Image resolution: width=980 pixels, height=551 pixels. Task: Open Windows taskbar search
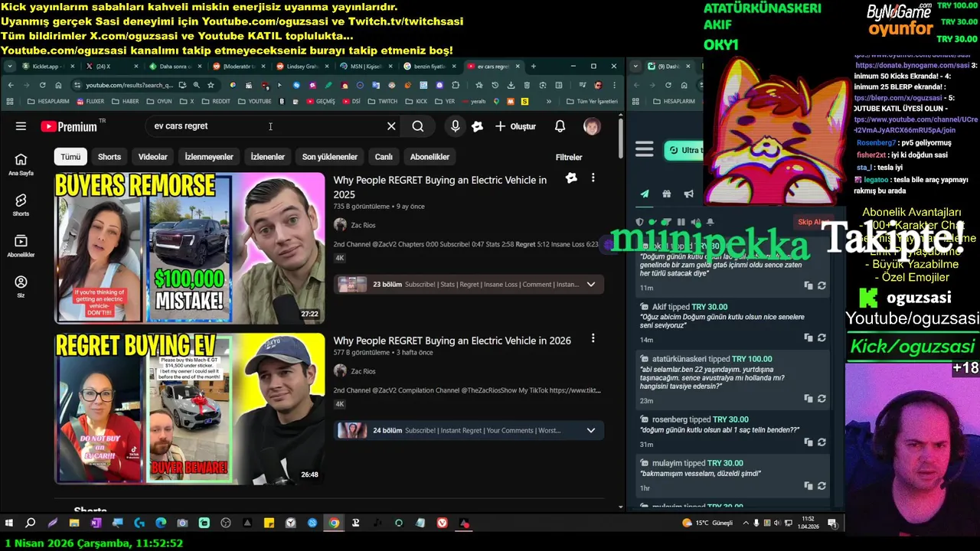(31, 523)
